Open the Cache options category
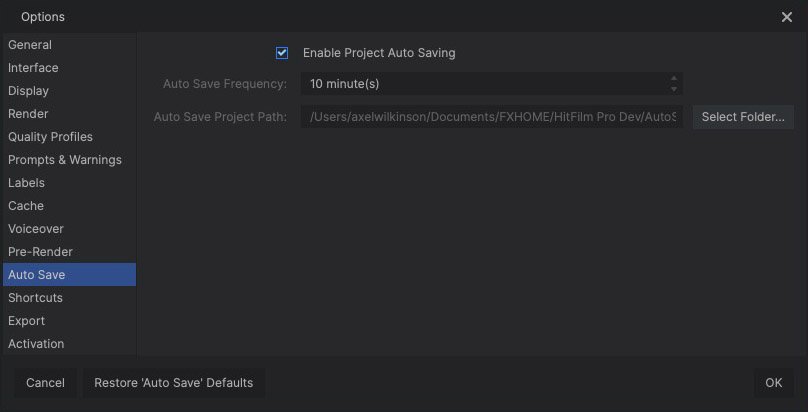Screen dimensions: 808x412 click(26, 206)
